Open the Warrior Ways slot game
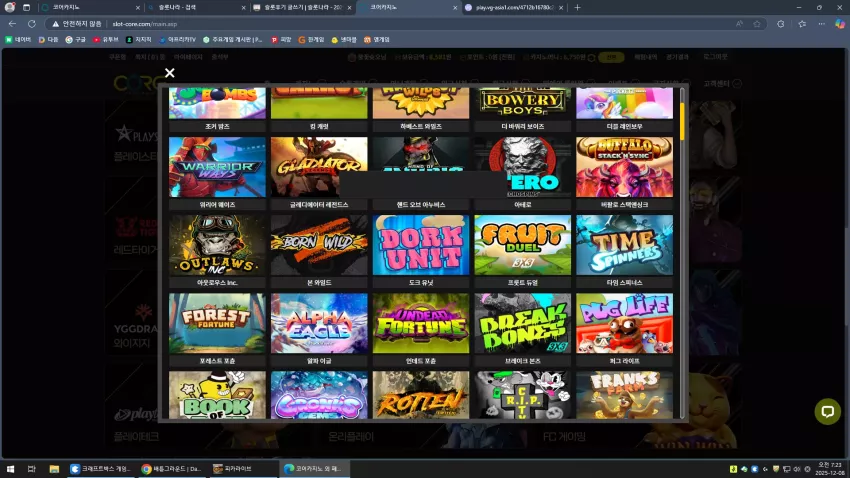The width and height of the screenshot is (850, 478). click(217, 167)
